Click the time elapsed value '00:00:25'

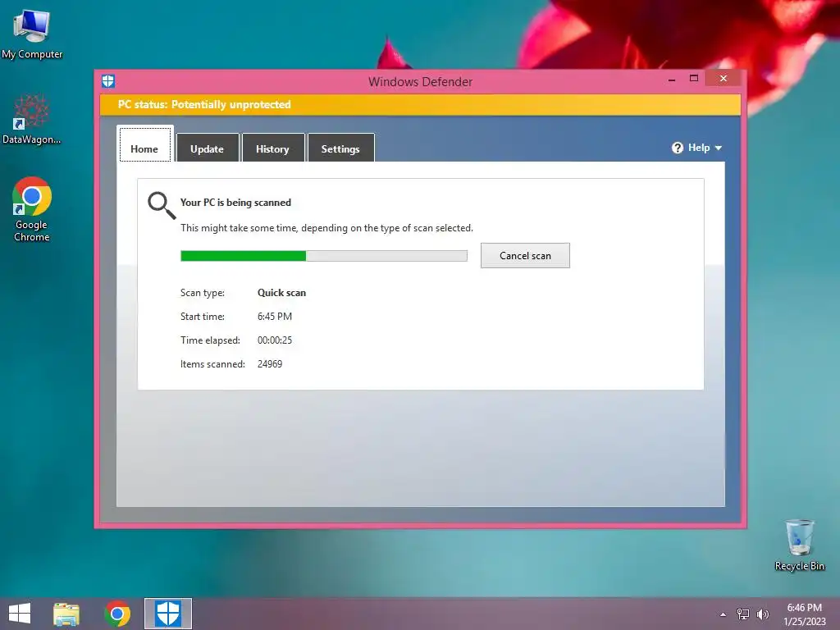point(275,340)
